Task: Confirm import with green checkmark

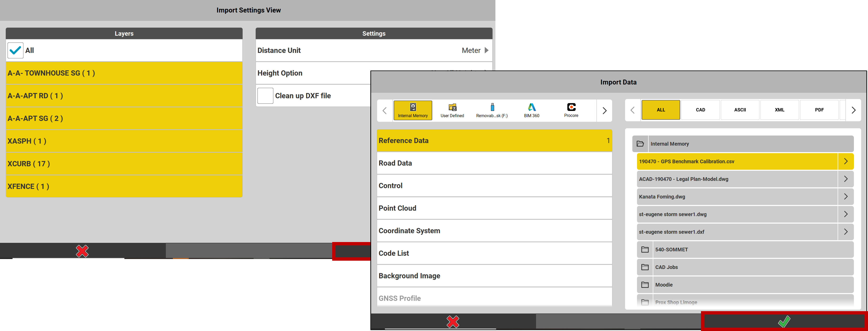Action: (x=784, y=321)
